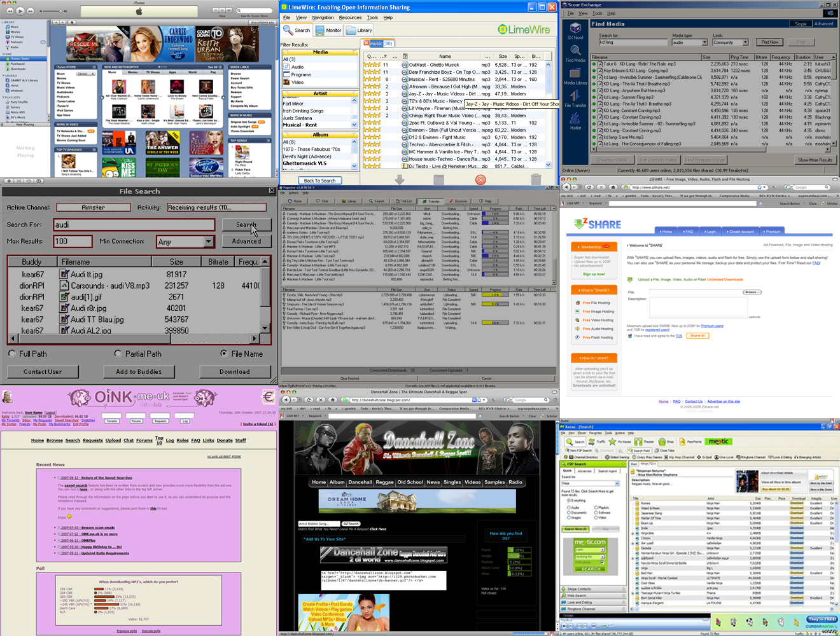
Task: Select Images radio in Kazaa search
Action: pos(569,518)
